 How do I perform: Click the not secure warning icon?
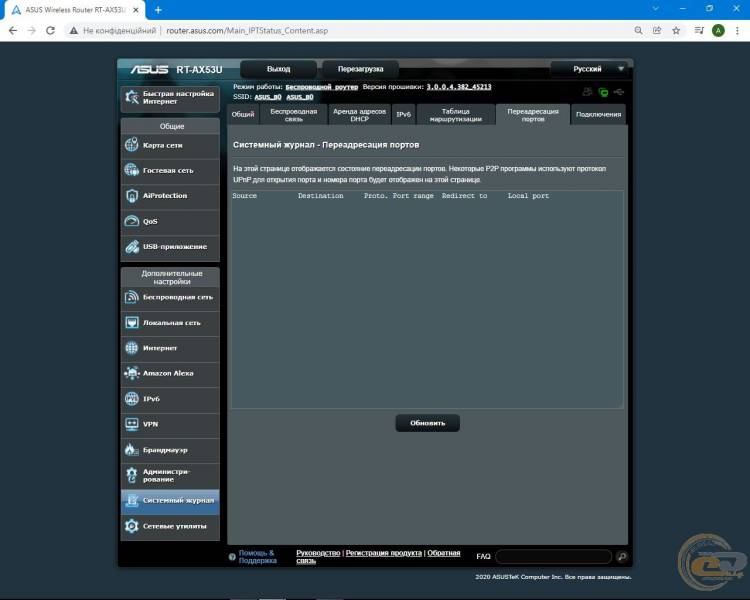(x=73, y=31)
